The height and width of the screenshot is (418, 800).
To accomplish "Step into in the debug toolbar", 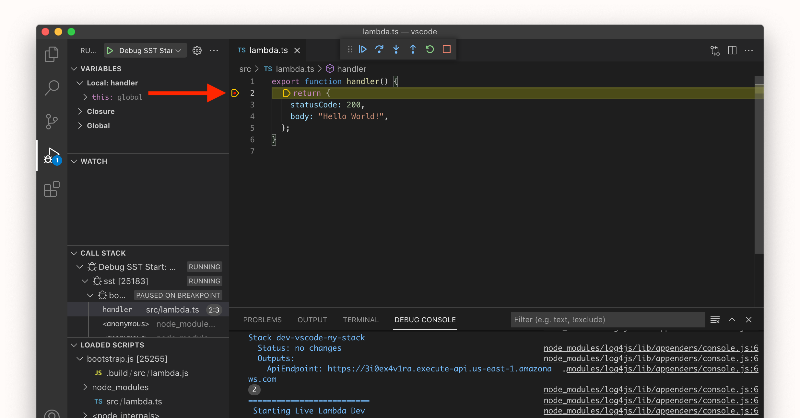I will click(396, 50).
